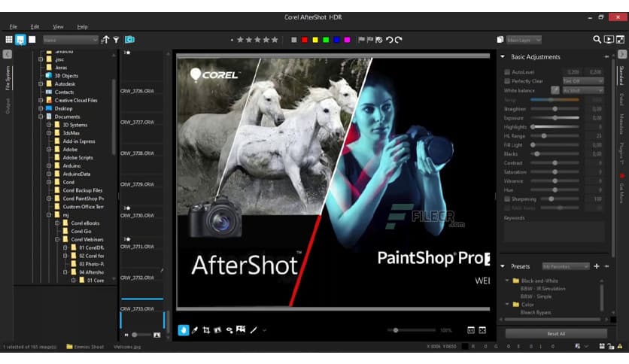Switch to standard view mode icon
The width and height of the screenshot is (629, 364).
(x=20, y=39)
